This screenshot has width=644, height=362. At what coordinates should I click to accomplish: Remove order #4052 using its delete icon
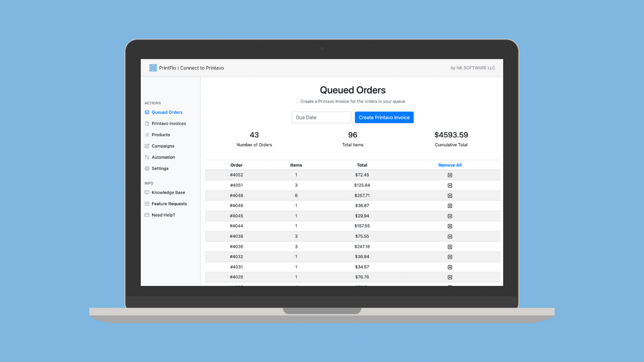[449, 174]
